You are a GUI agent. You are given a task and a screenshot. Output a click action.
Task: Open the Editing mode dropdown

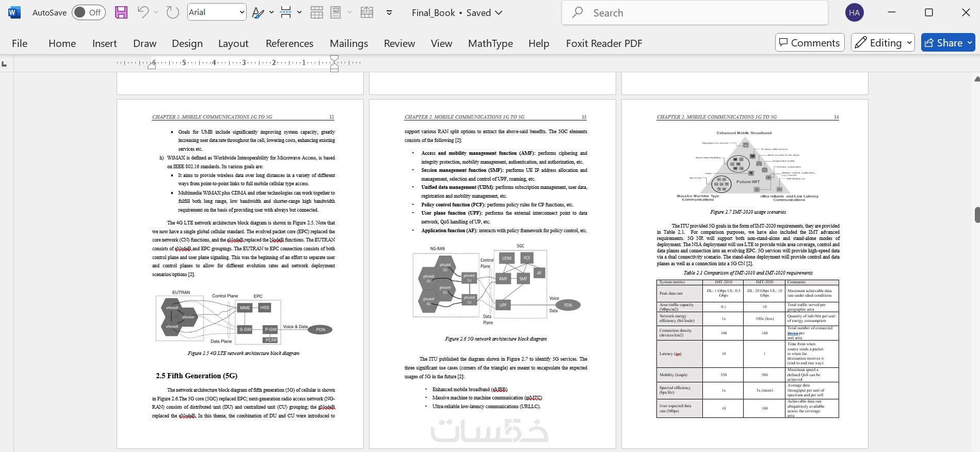882,43
